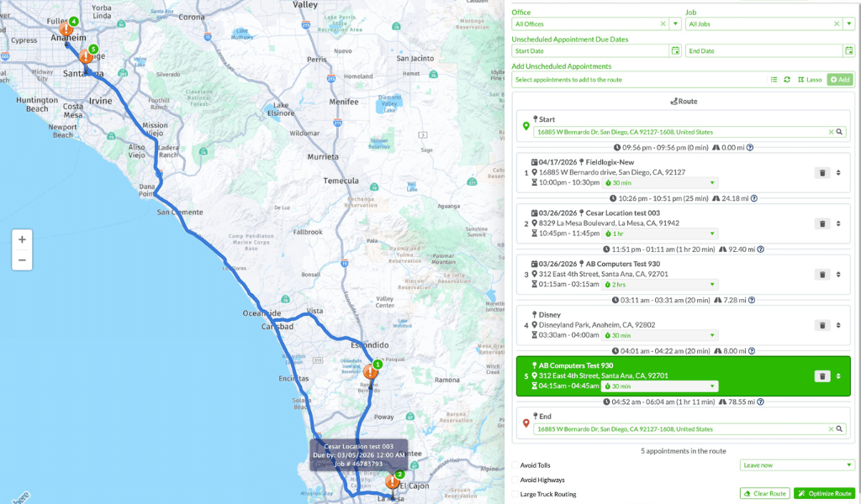Image resolution: width=861 pixels, height=504 pixels.
Task: Open the unscheduled appointments list icon
Action: [x=774, y=80]
